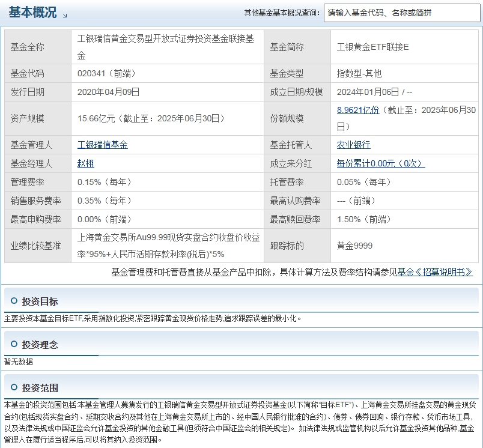Select custody fee value 0.05%（每年）

pos(364,182)
